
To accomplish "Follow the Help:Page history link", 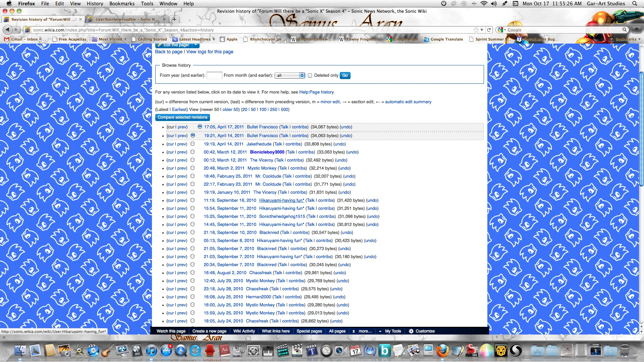I will 316,92.
